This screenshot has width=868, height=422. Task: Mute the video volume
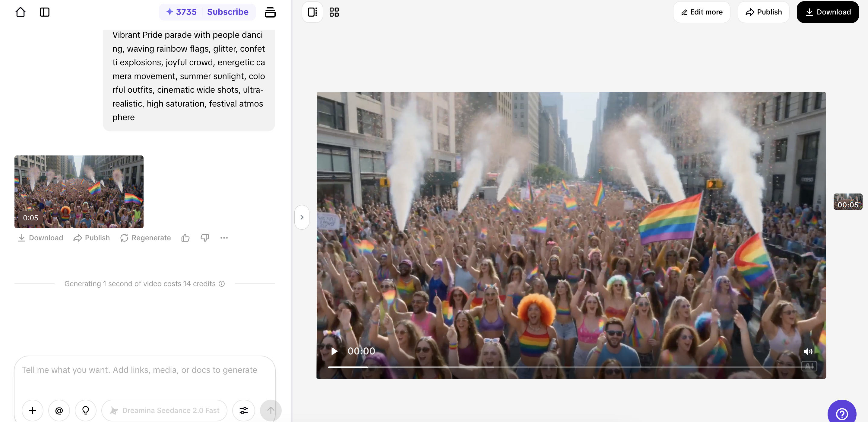[x=808, y=351]
